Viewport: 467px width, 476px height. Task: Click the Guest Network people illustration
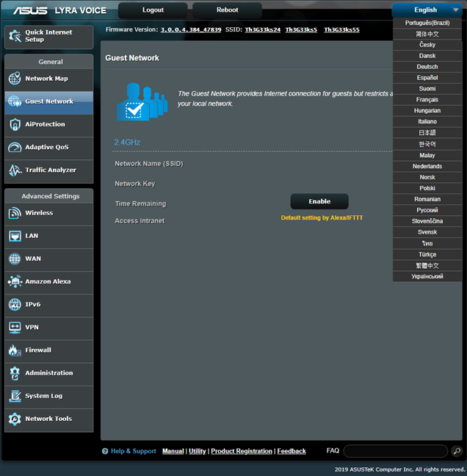pos(142,101)
